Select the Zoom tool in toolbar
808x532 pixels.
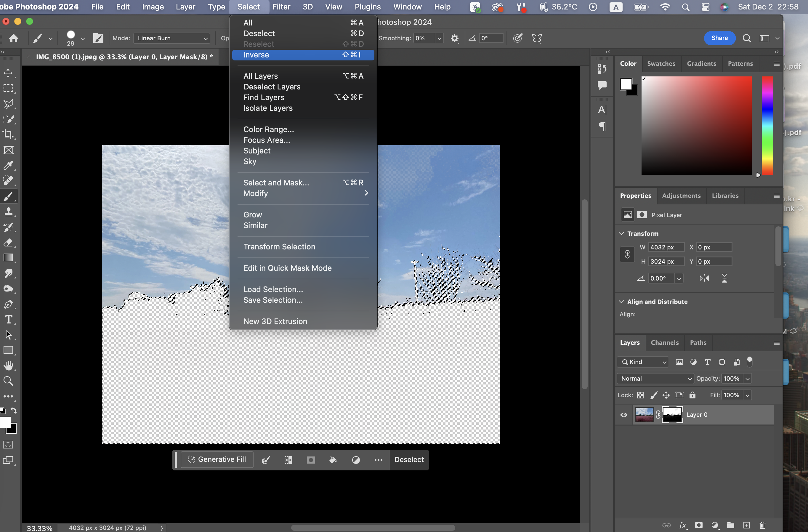(8, 381)
